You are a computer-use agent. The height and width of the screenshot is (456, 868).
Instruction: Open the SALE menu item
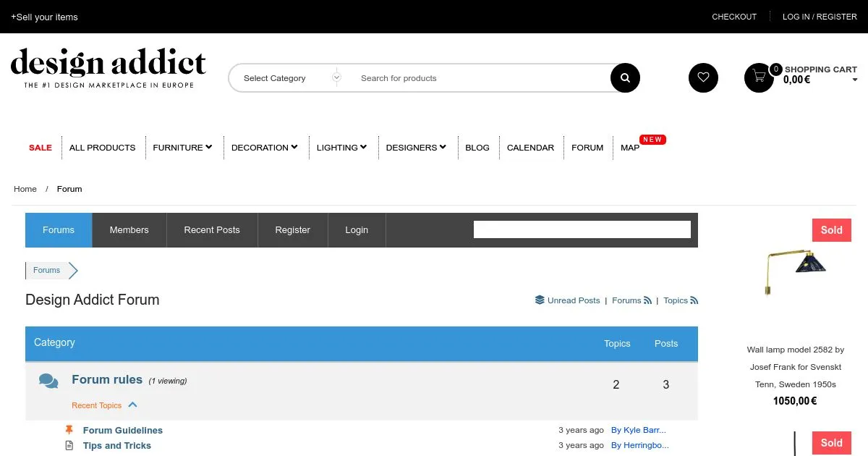click(41, 147)
